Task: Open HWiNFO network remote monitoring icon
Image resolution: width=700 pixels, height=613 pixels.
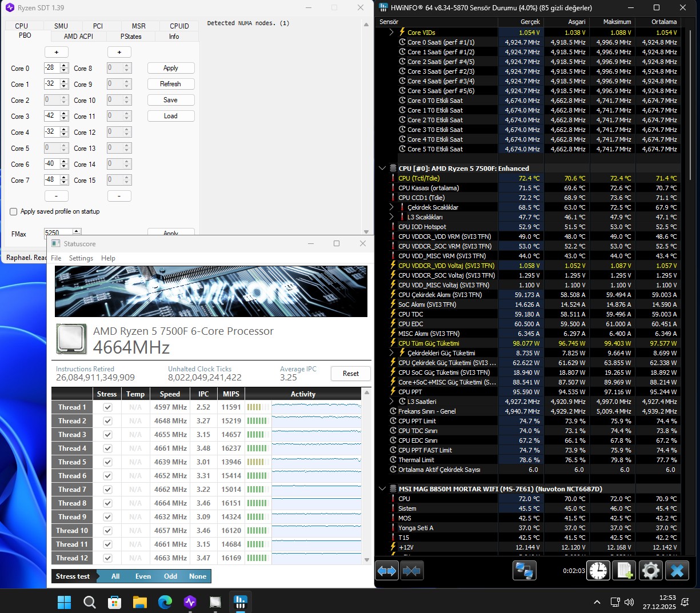Action: coord(523,571)
